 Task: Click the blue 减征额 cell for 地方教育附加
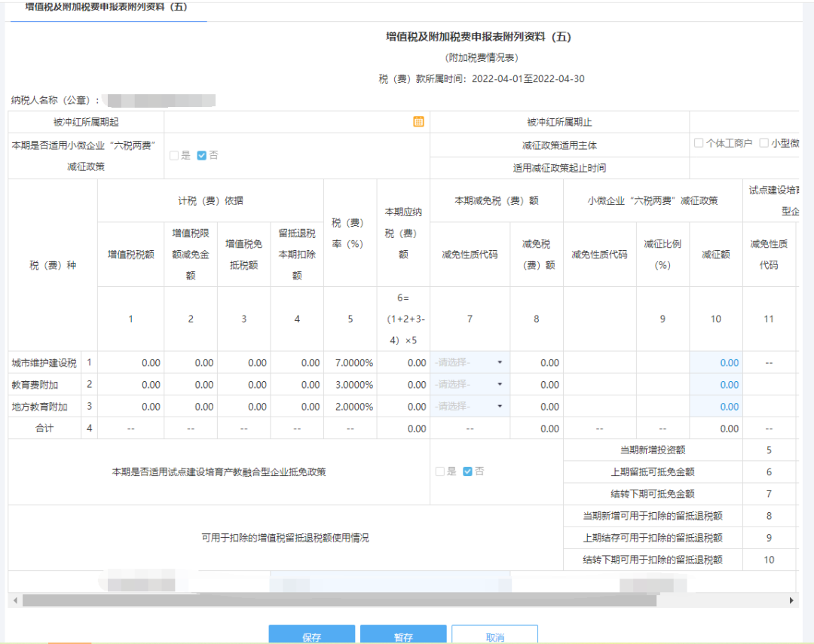pos(716,407)
